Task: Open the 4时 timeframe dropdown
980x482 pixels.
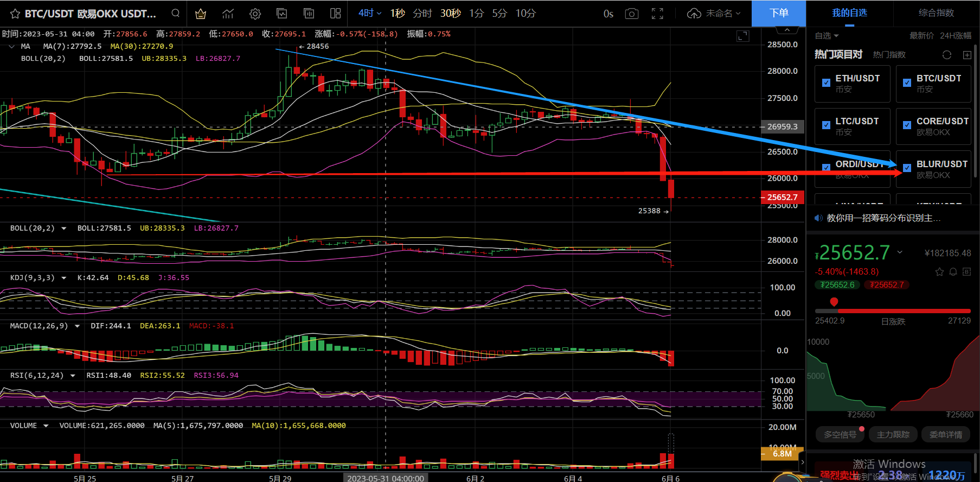Action: (x=370, y=13)
